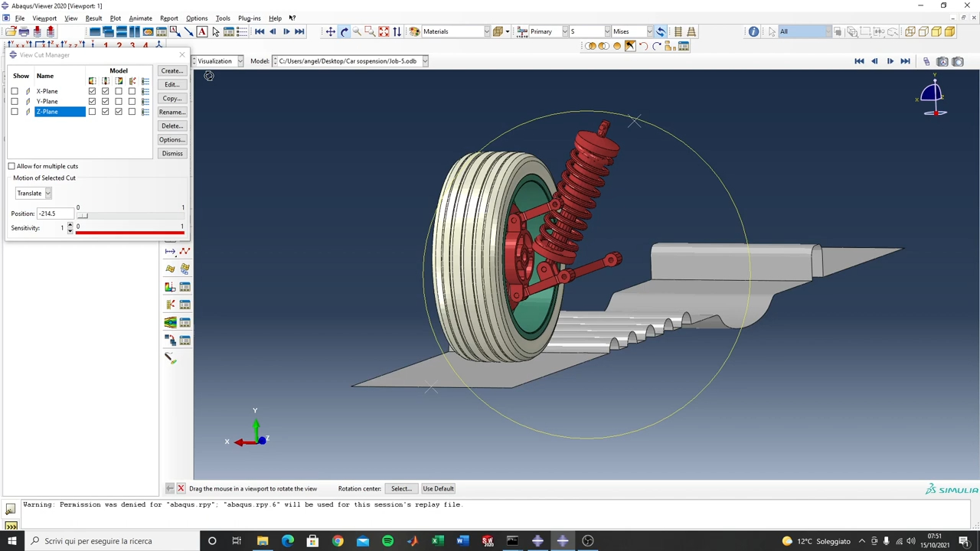Click the Position value field

pyautogui.click(x=54, y=214)
